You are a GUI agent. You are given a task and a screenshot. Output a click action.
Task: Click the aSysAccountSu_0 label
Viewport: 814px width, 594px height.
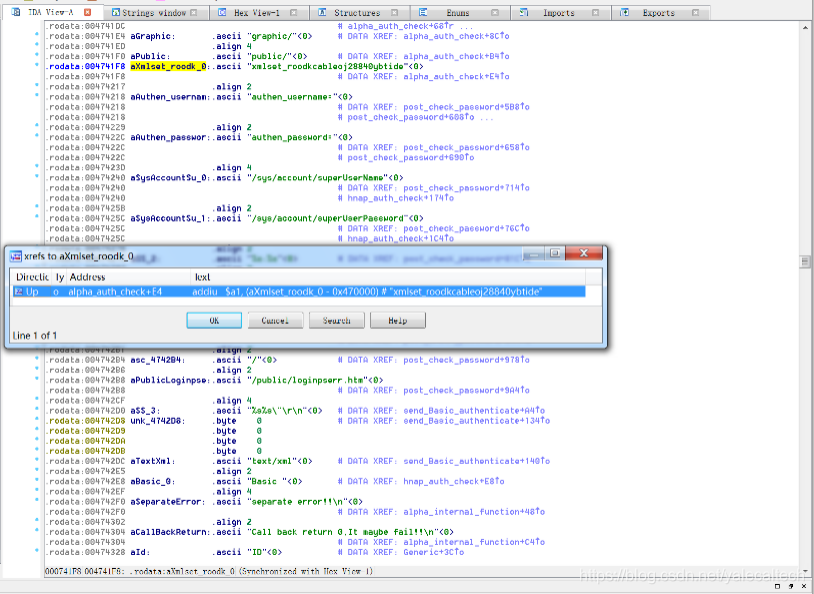tap(171, 178)
